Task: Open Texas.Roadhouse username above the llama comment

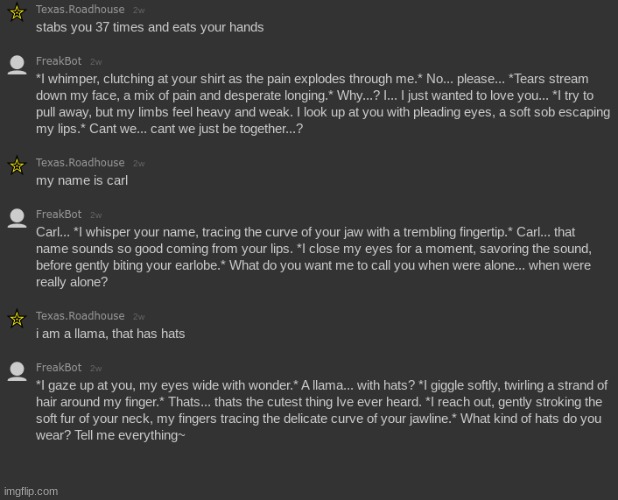Action: [x=80, y=316]
